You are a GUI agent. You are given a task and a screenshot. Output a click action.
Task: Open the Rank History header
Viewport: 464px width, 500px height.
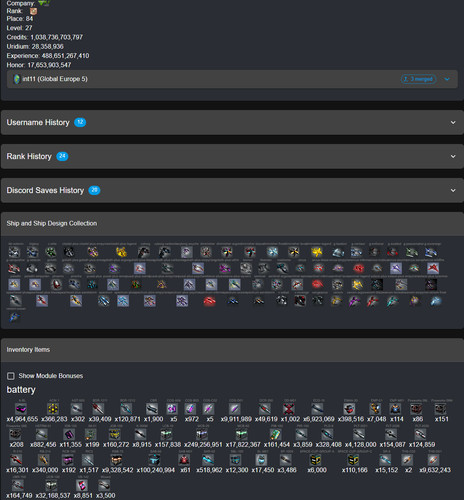point(232,156)
